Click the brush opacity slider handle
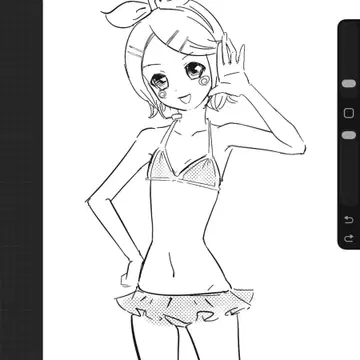The image size is (360, 360). tap(349, 135)
